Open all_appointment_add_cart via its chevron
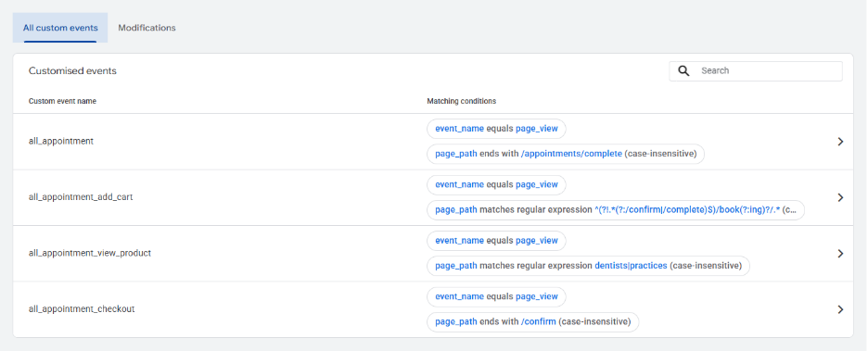Image resolution: width=868 pixels, height=351 pixels. coord(840,197)
